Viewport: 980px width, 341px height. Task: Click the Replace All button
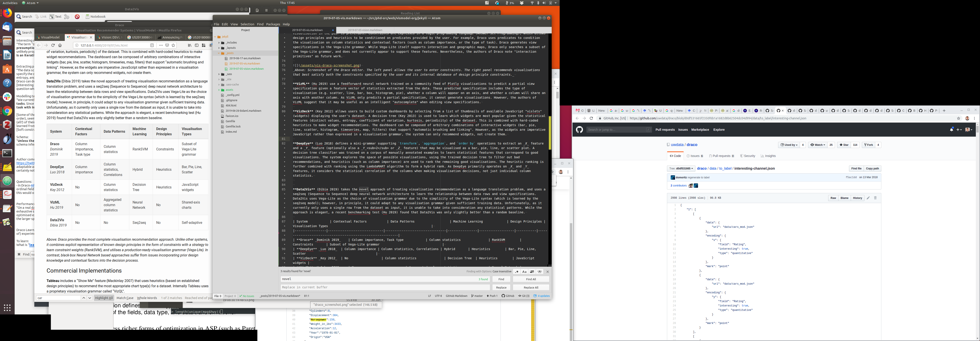531,288
